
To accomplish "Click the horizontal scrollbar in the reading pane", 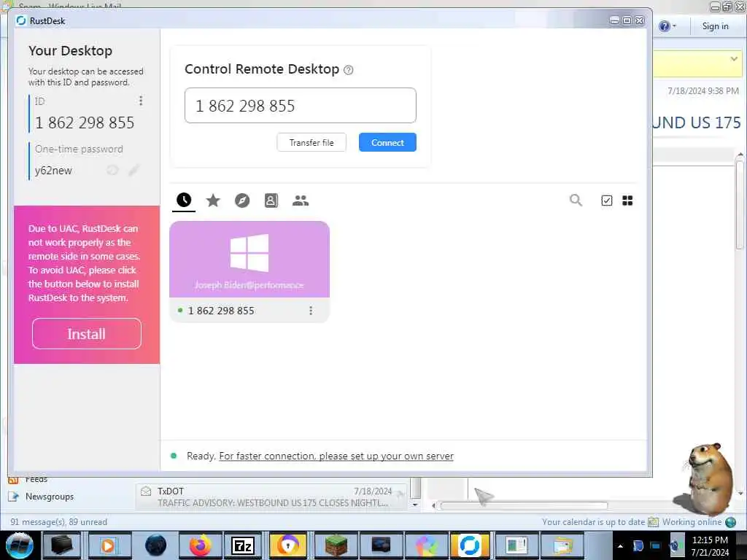I will pos(524,505).
